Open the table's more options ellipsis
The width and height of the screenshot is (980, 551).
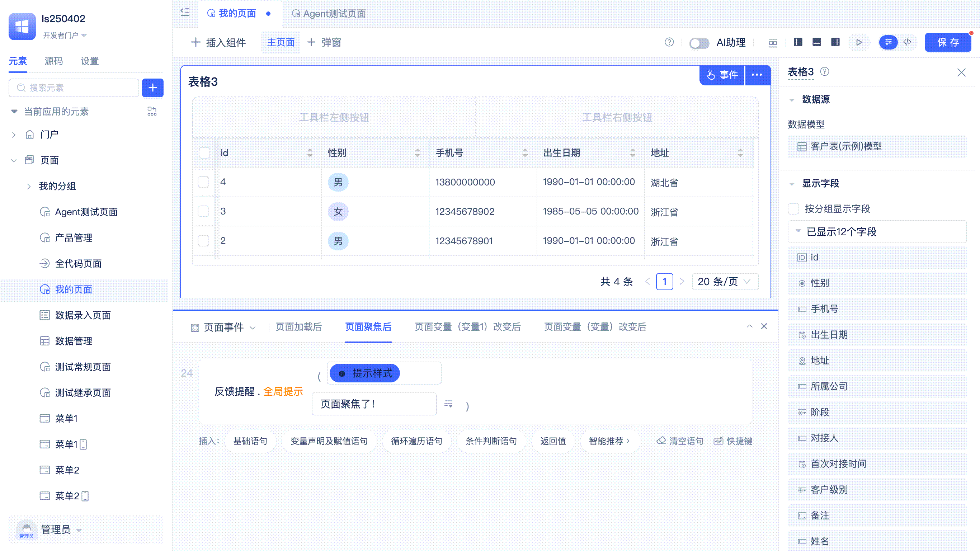[757, 75]
